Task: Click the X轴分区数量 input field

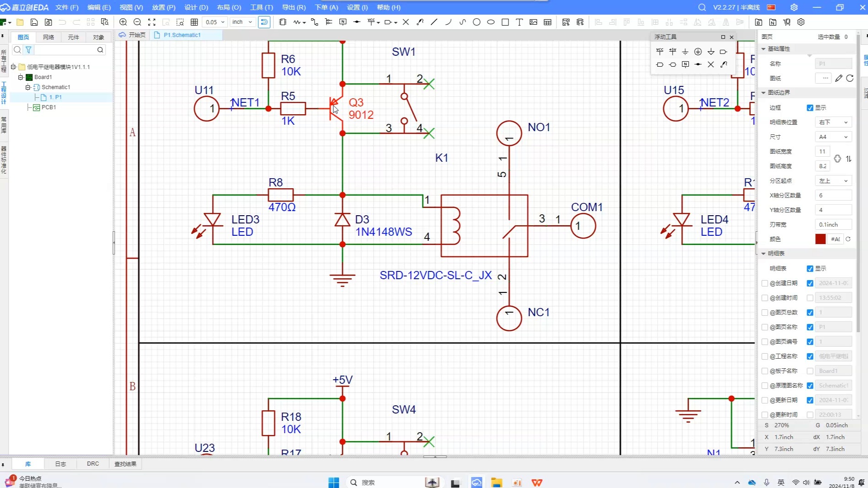Action: pyautogui.click(x=833, y=195)
